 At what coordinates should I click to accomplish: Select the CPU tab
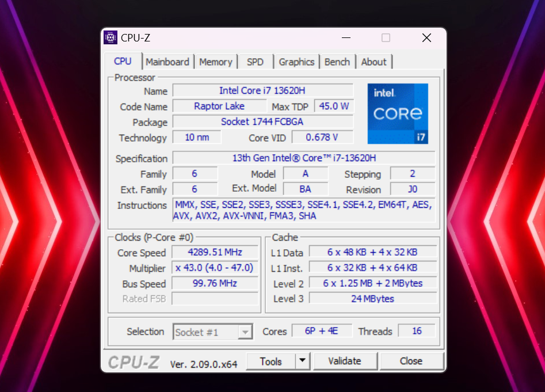coord(123,61)
